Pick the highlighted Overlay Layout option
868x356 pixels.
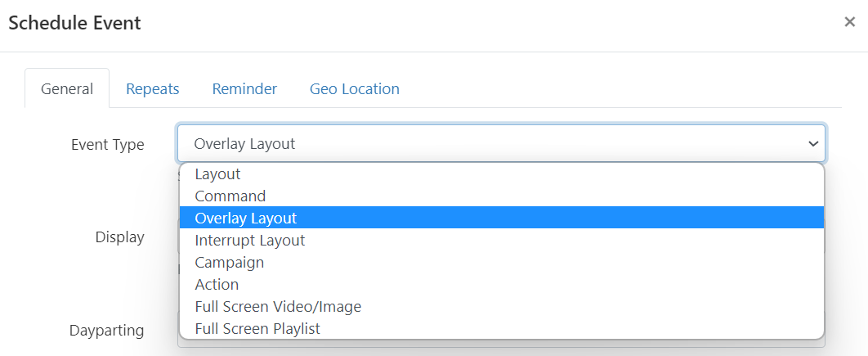pos(246,219)
